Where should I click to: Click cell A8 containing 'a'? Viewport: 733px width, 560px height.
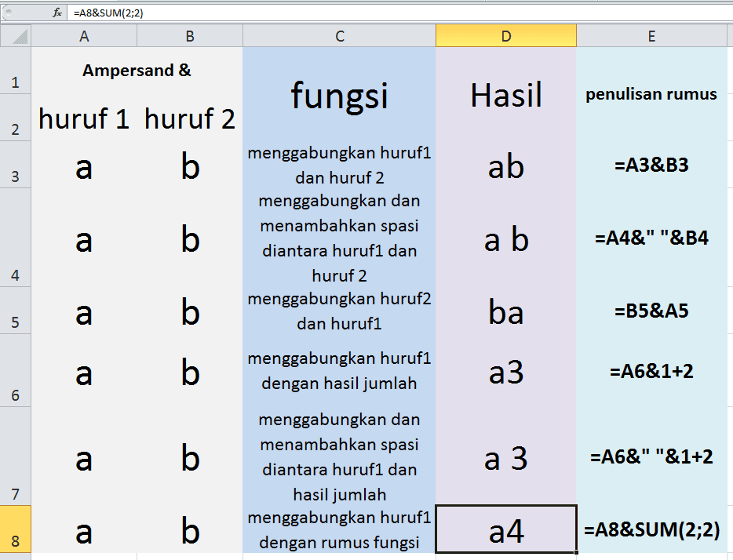(84, 529)
